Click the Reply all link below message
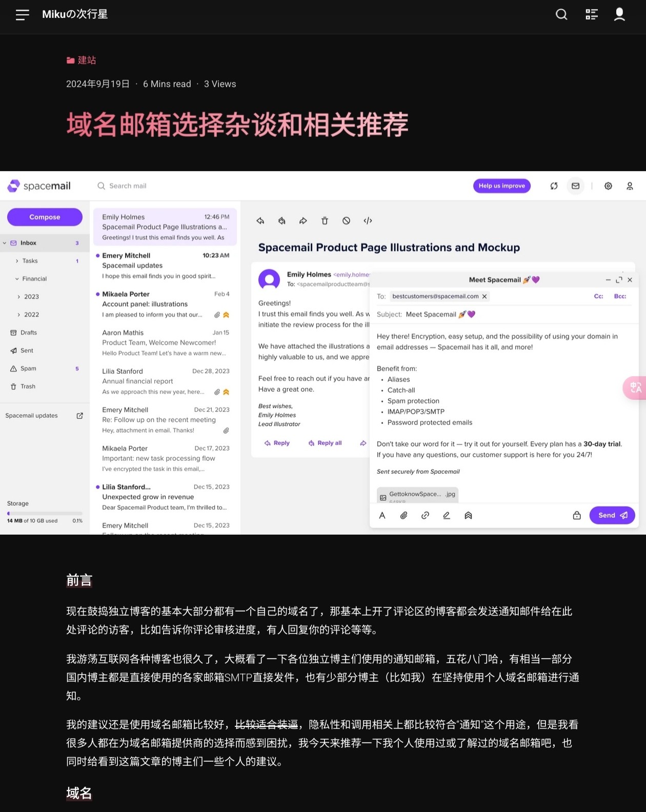The height and width of the screenshot is (812, 646). click(325, 443)
